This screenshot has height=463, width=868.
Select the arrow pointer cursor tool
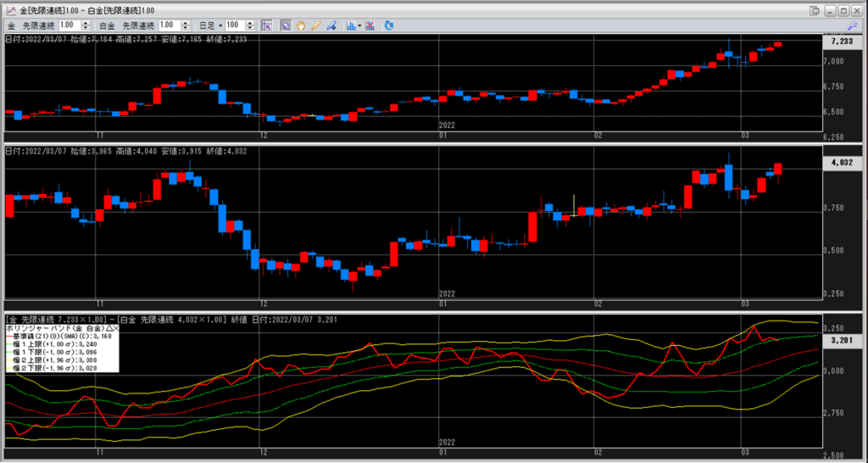click(286, 25)
